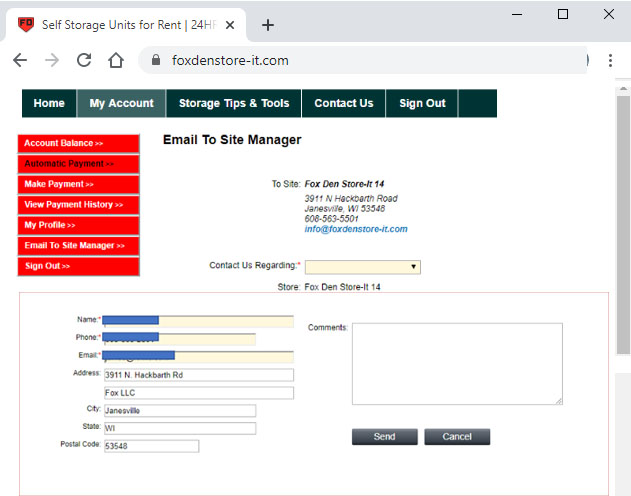
Task: Open a new tab with the plus icon
Action: click(x=267, y=25)
